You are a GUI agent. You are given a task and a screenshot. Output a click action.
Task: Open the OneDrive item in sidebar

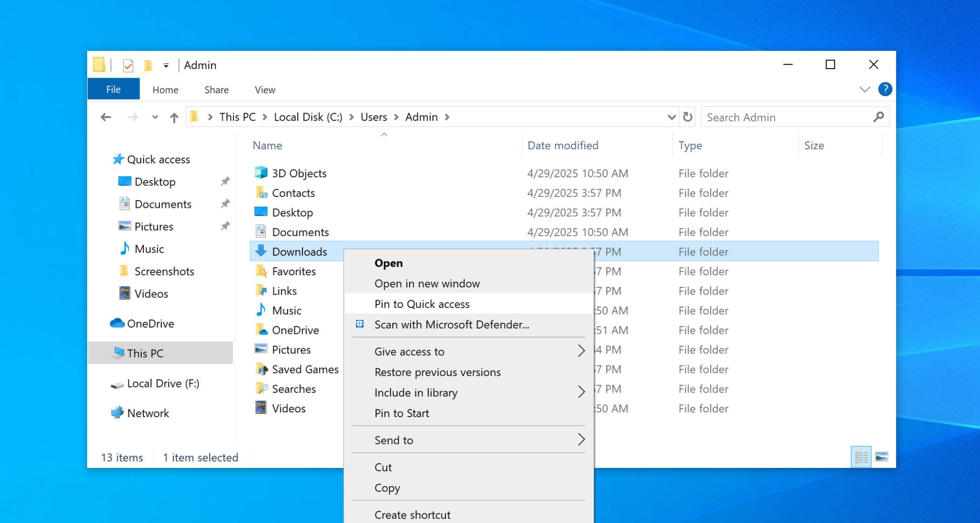click(x=150, y=323)
